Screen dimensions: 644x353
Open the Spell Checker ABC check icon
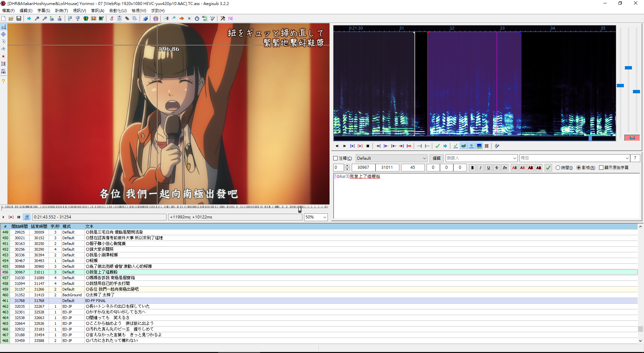point(212,18)
